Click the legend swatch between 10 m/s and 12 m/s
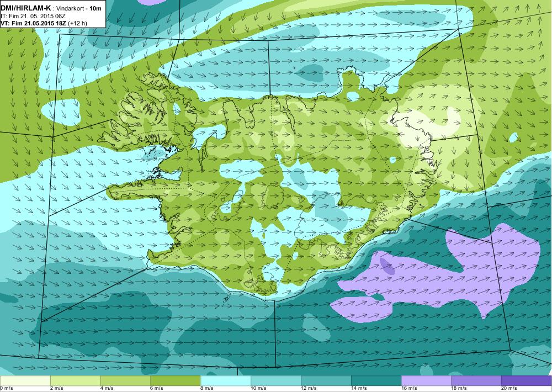This screenshot has height=392, width=552. (275, 381)
